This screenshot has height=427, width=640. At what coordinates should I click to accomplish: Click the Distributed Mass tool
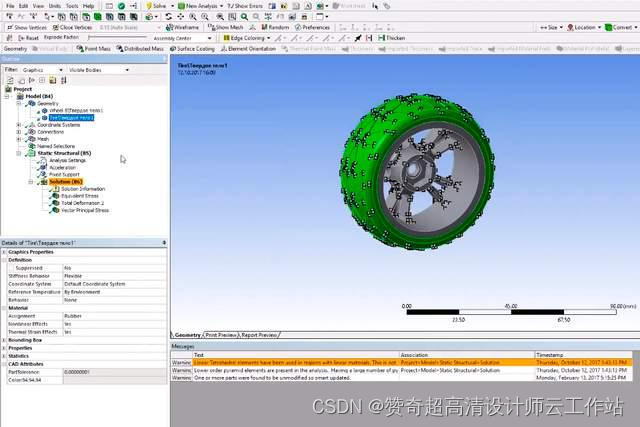click(140, 49)
